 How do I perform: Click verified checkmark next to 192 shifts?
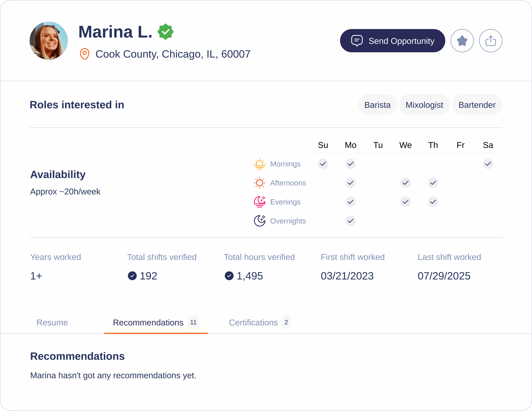point(132,276)
